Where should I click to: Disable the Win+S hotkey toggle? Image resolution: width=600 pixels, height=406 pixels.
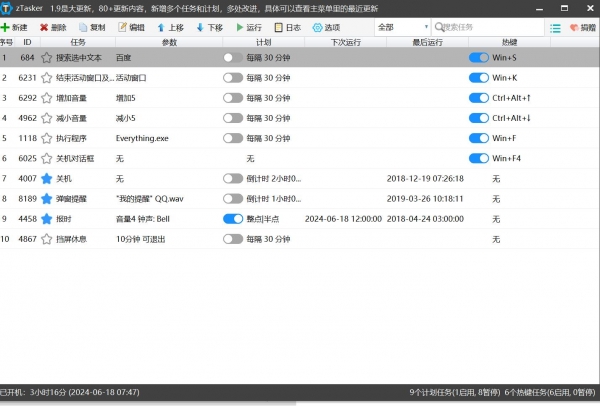pyautogui.click(x=479, y=58)
